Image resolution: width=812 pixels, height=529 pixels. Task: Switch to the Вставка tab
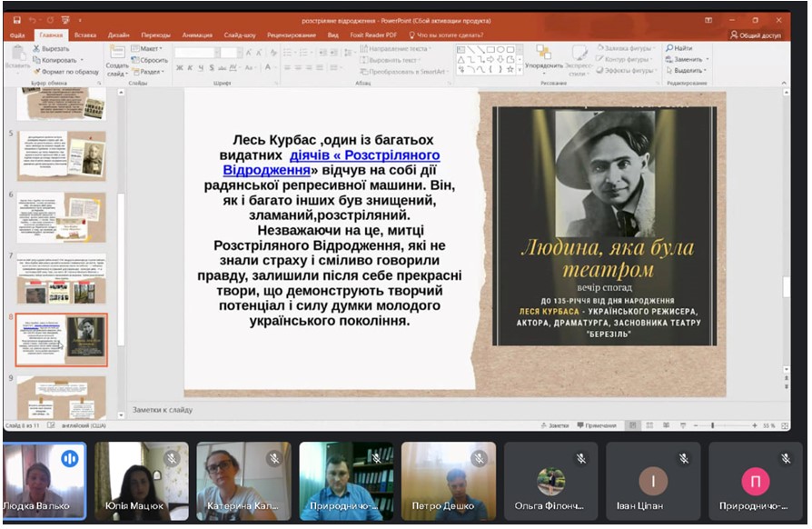click(85, 35)
